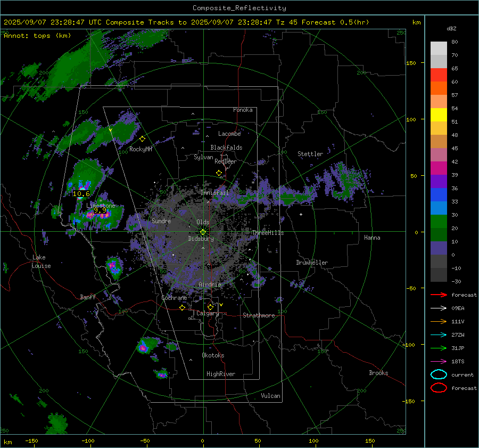Click the yellow swatch between 54 and 51

pos(439,115)
